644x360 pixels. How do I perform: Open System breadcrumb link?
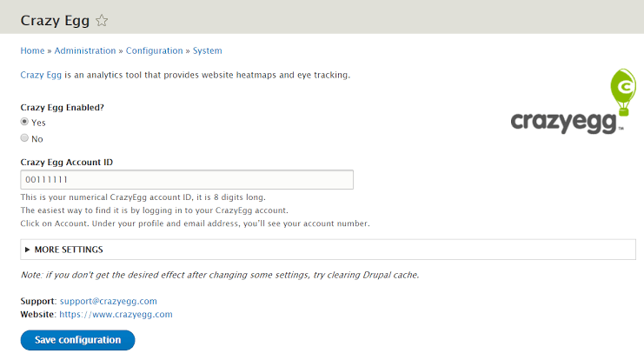point(208,50)
